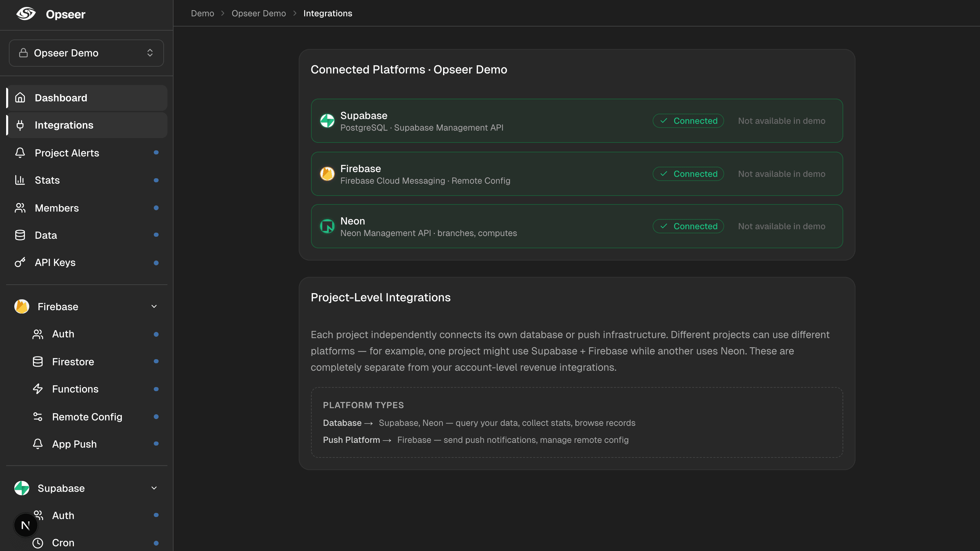Viewport: 980px width, 551px height.
Task: Click the Firestore database icon
Action: point(38,362)
